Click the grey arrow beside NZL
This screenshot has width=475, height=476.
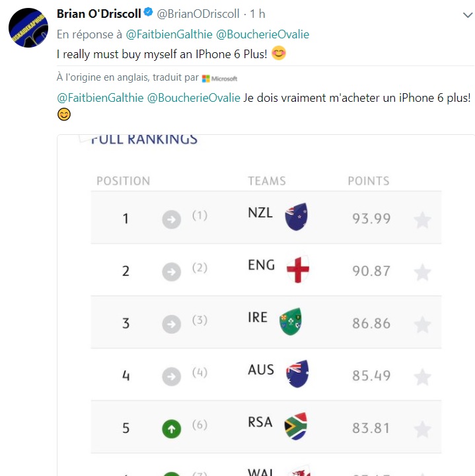tap(172, 219)
